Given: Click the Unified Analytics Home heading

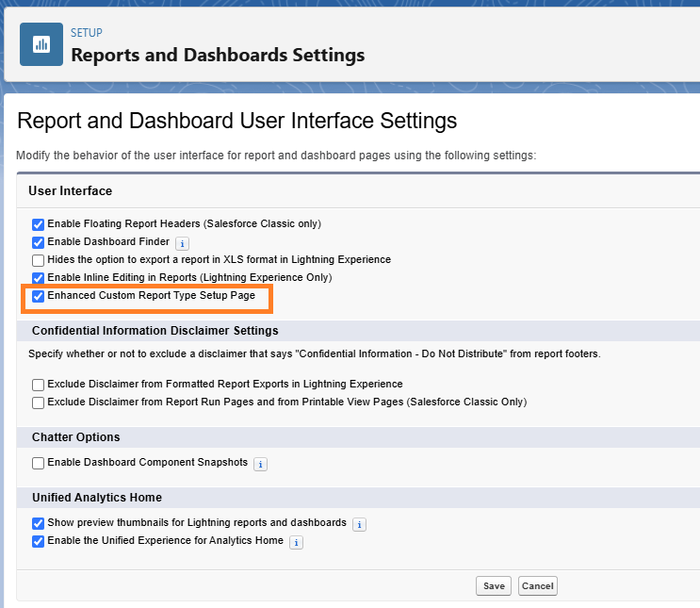Looking at the screenshot, I should [x=97, y=497].
